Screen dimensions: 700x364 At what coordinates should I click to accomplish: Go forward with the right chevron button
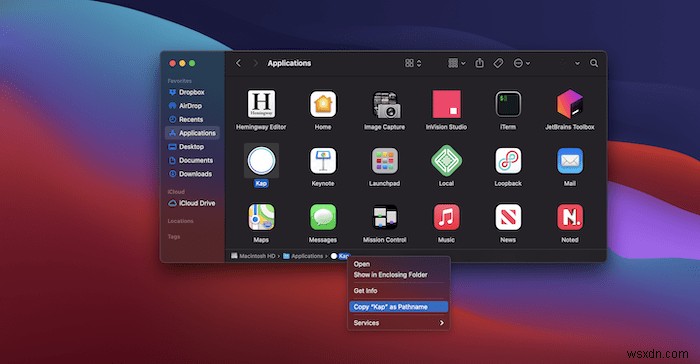click(255, 63)
